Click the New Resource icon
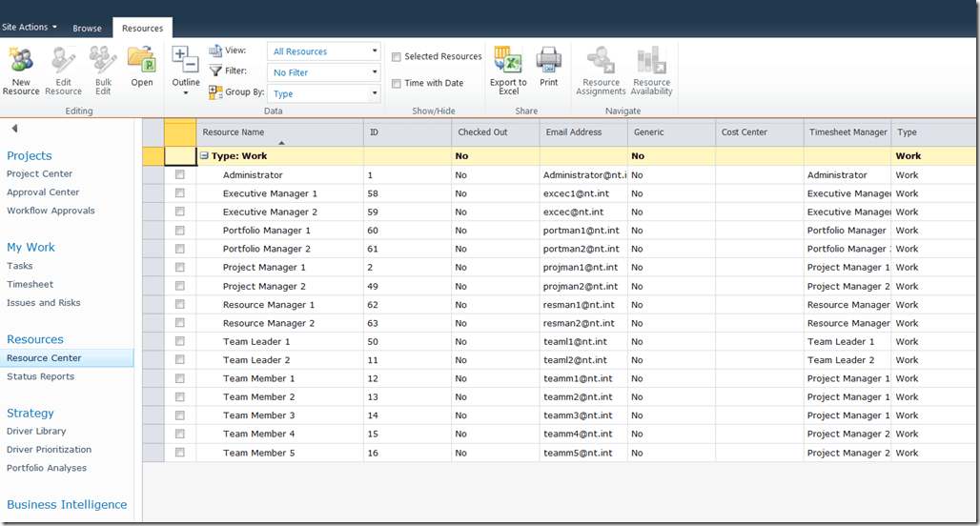This screenshot has width=980, height=526. coord(20,62)
